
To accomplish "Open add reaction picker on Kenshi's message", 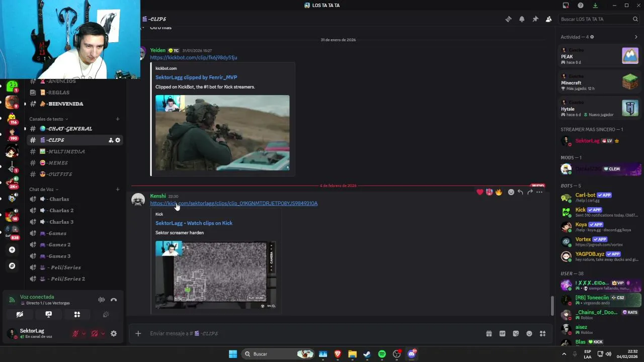I will (511, 192).
